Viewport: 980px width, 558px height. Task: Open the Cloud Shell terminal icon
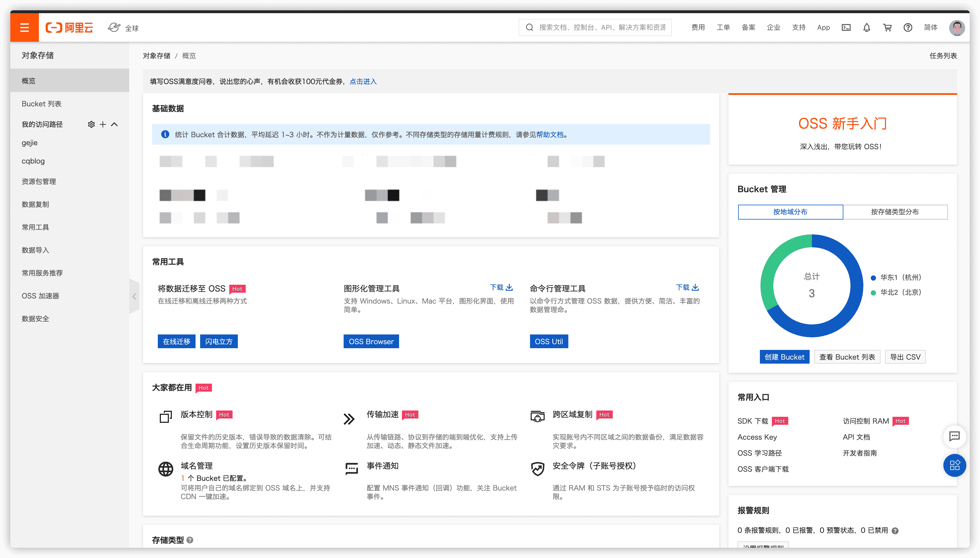[846, 28]
